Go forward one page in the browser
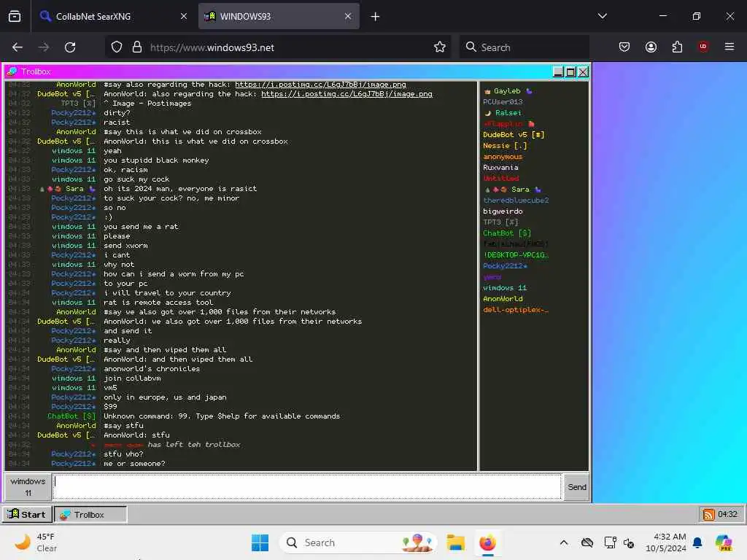The height and width of the screenshot is (560, 747). pos(43,47)
